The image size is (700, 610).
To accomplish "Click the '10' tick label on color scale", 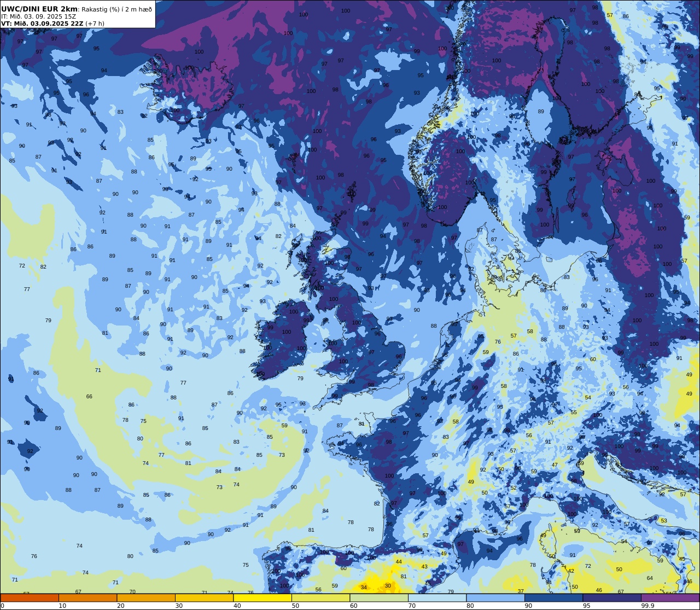I will tap(62, 606).
